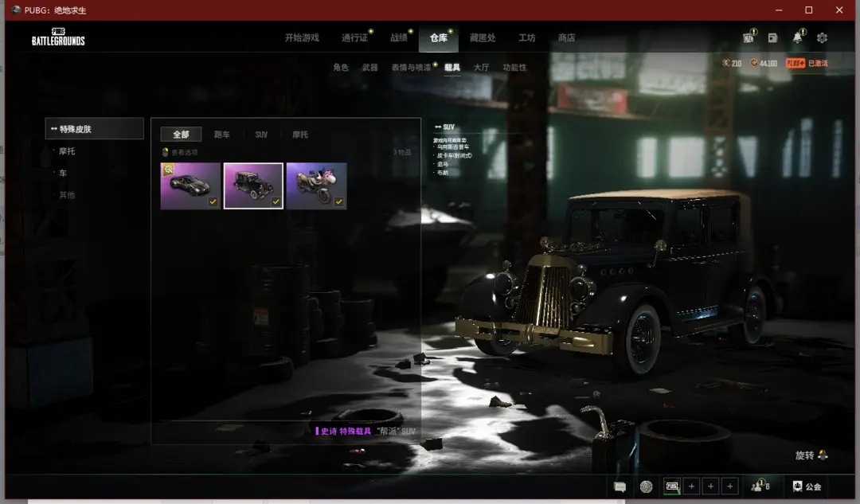Click the magnifier badge on sports car thumbnail
Viewport: 860px width, 504px height.
[x=168, y=170]
